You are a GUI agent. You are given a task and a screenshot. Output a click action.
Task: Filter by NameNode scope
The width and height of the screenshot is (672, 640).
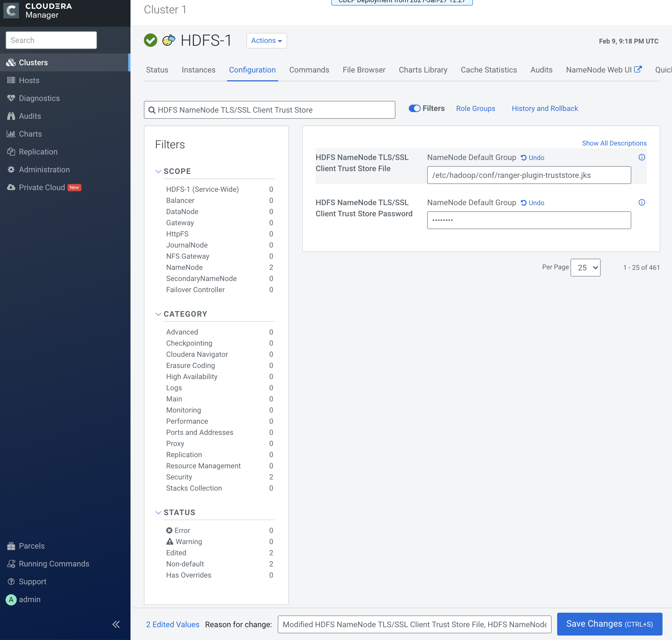pos(219,268)
